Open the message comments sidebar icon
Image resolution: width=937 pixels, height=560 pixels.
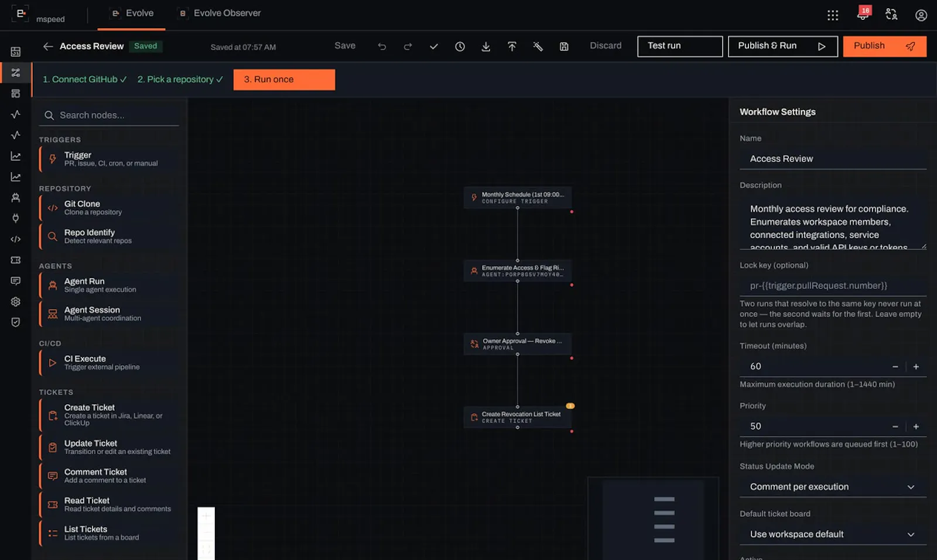pos(16,281)
